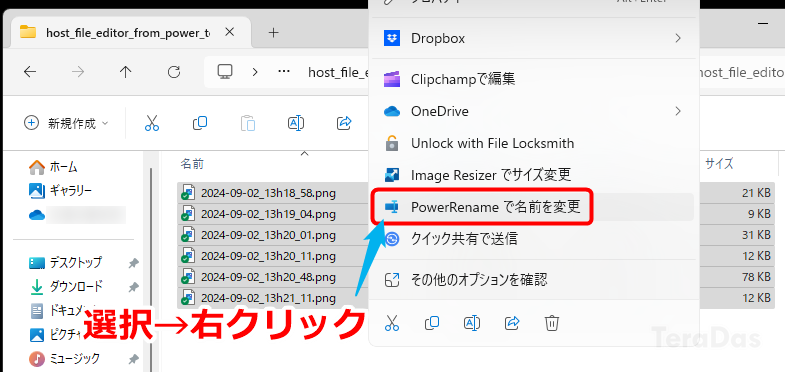Click the Share icon in Explorer toolbar
The height and width of the screenshot is (372, 785).
pos(344,123)
